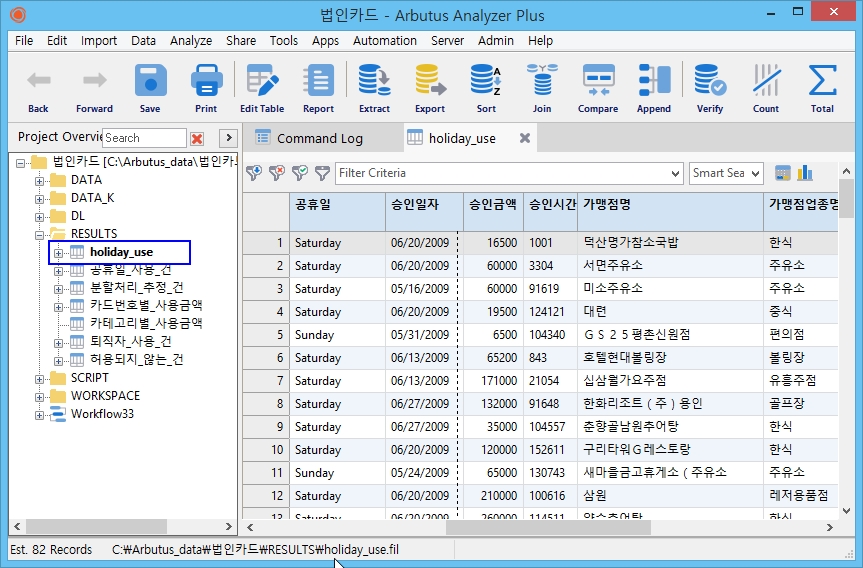The height and width of the screenshot is (568, 863).
Task: Run the Extract command
Action: 374,81
